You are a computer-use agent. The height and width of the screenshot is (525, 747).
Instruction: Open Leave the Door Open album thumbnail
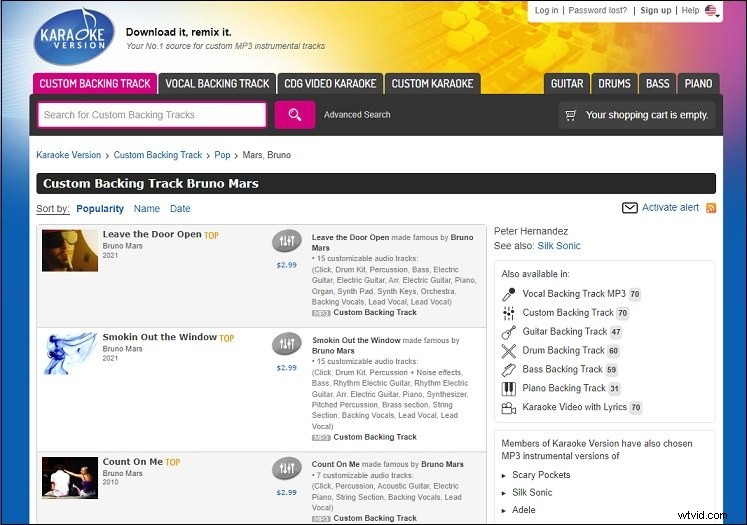[x=70, y=251]
